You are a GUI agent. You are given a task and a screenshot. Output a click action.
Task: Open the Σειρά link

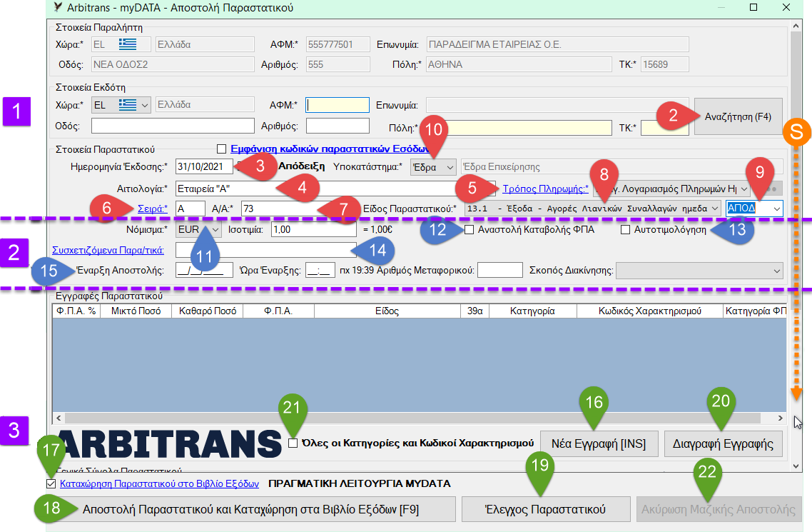point(152,209)
